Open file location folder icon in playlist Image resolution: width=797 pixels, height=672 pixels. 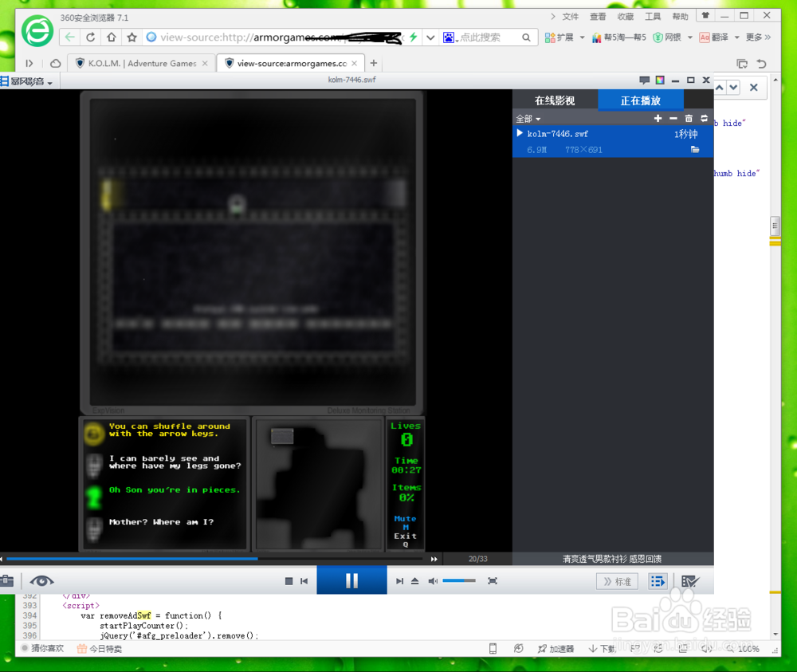[695, 149]
